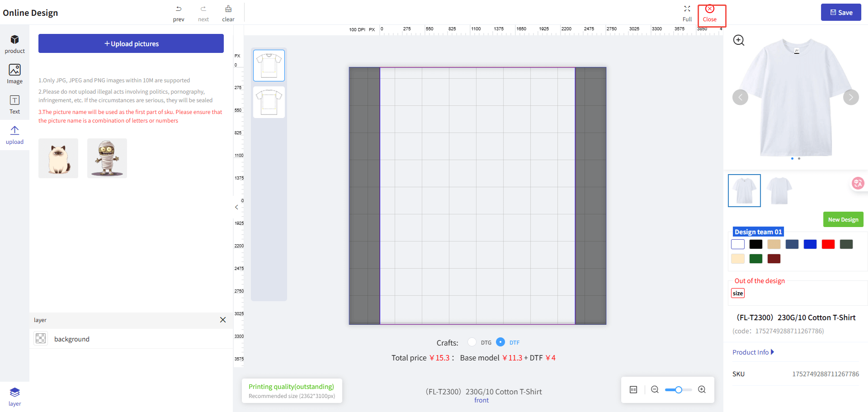
Task: Select the DTG craft option
Action: click(472, 342)
